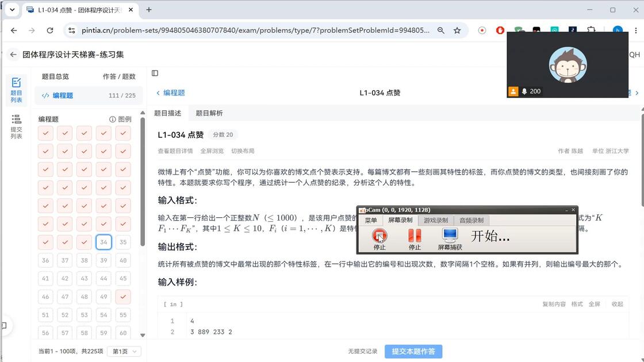Click the 无提交记录 text

coord(363,351)
